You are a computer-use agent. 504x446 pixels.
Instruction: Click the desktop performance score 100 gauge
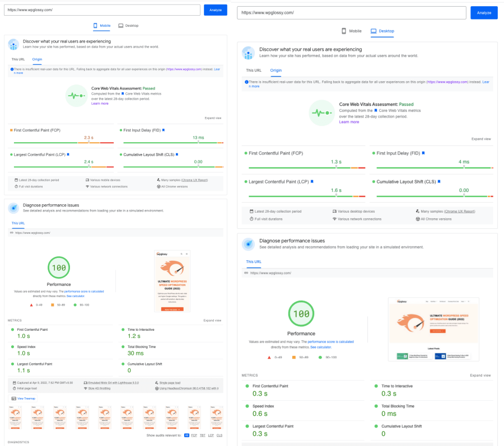[301, 314]
